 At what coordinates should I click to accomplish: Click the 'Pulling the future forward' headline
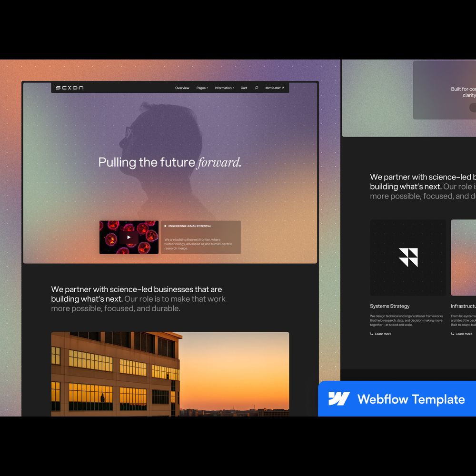(169, 162)
